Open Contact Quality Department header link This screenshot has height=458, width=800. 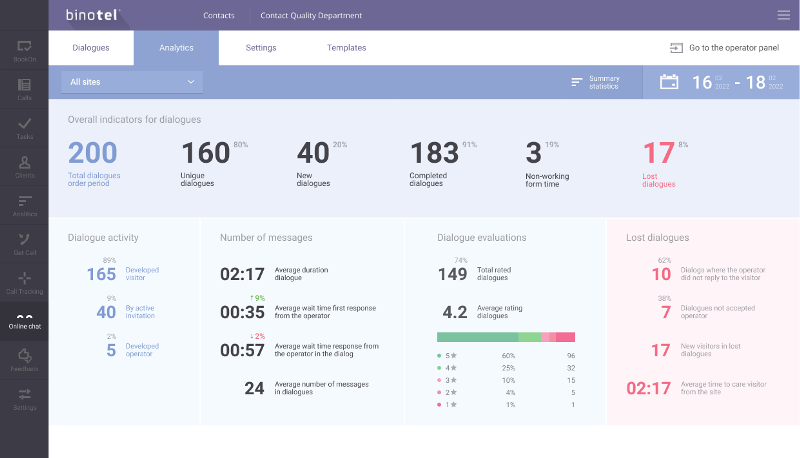tap(311, 15)
